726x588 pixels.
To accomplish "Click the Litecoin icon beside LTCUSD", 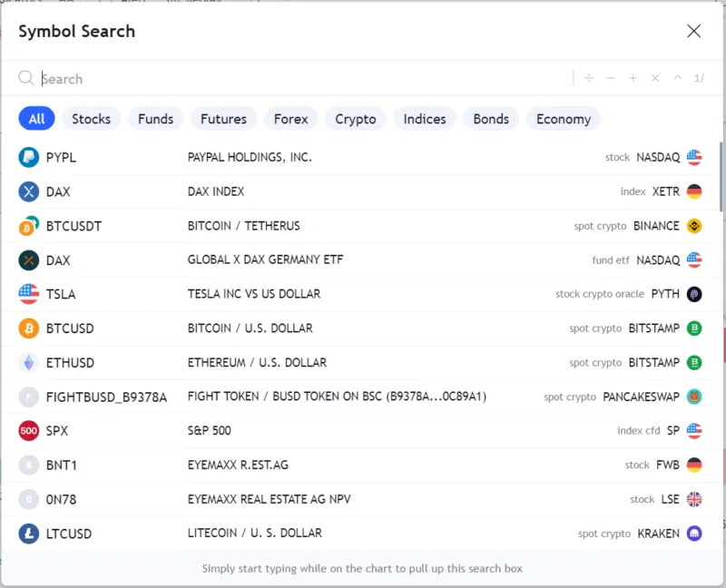I will coord(29,534).
